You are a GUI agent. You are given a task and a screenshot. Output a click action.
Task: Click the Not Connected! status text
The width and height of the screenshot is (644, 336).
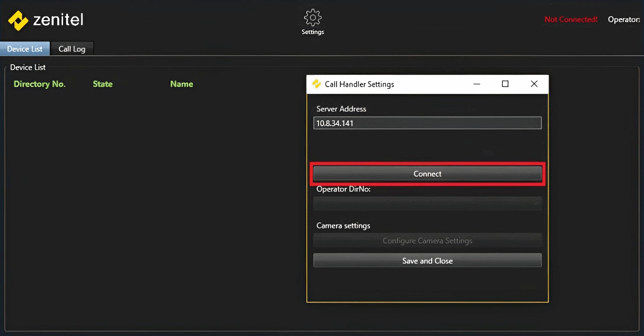571,19
